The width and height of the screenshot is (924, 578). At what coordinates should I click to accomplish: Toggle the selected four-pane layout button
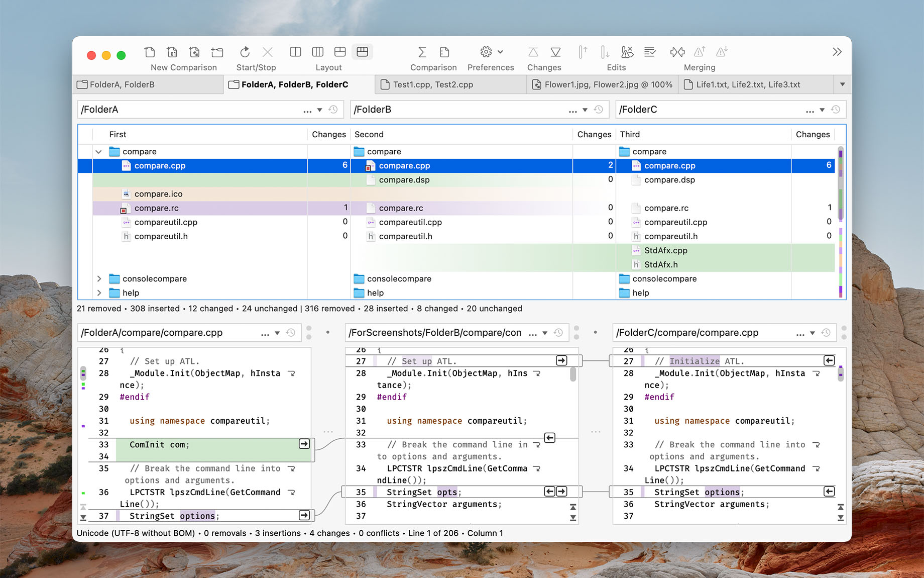[363, 52]
